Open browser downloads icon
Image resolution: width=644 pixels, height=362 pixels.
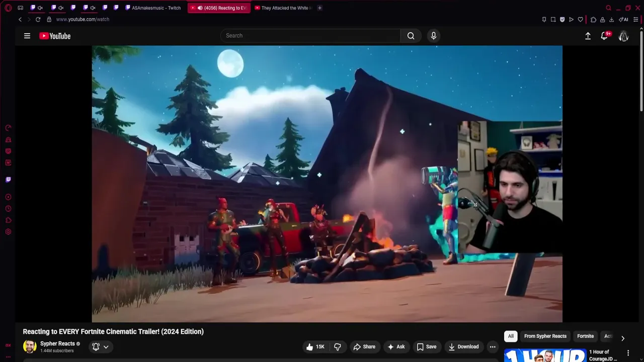click(x=611, y=19)
